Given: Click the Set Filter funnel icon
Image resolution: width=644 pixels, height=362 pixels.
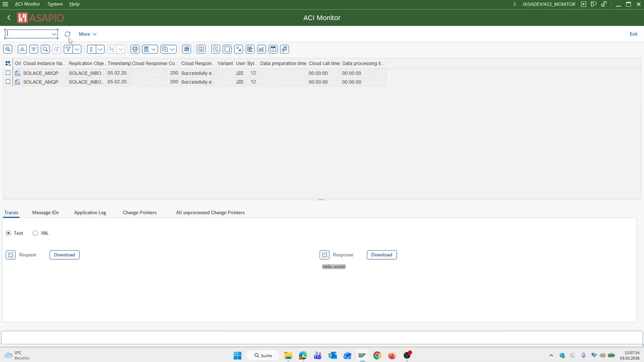Looking at the screenshot, I should [68, 49].
